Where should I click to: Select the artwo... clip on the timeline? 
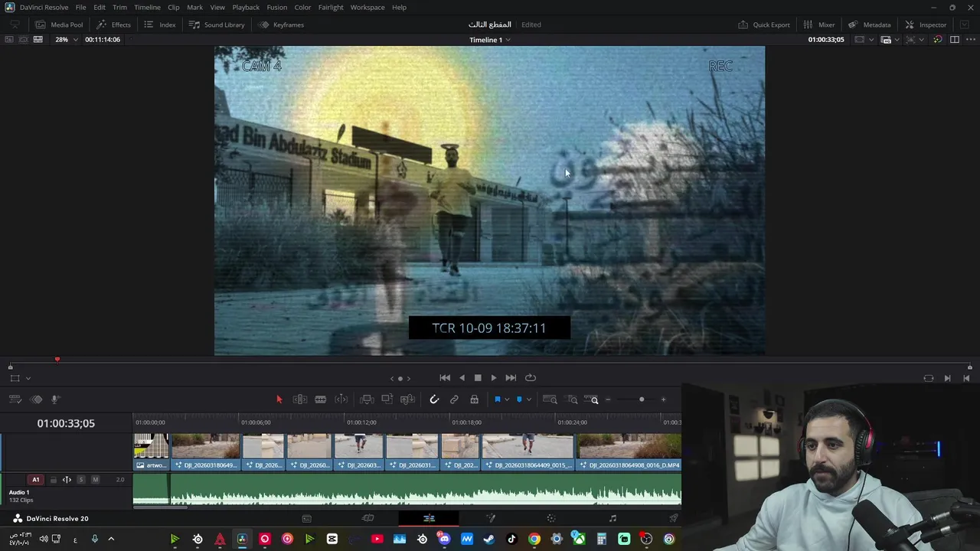151,452
